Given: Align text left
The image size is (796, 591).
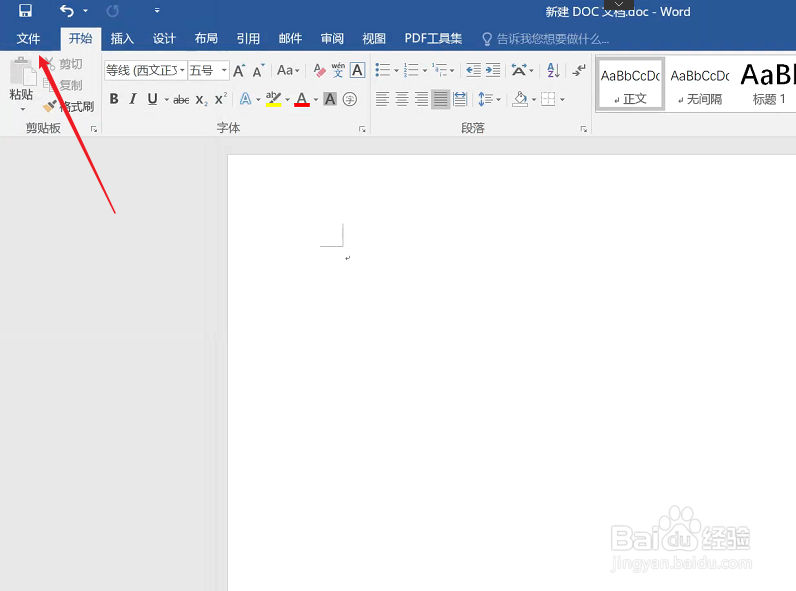Looking at the screenshot, I should [382, 99].
